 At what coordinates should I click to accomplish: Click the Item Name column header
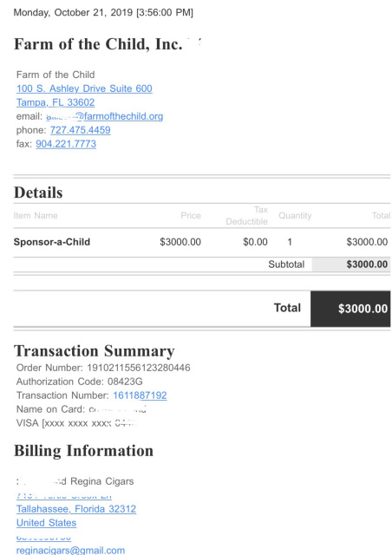(36, 216)
